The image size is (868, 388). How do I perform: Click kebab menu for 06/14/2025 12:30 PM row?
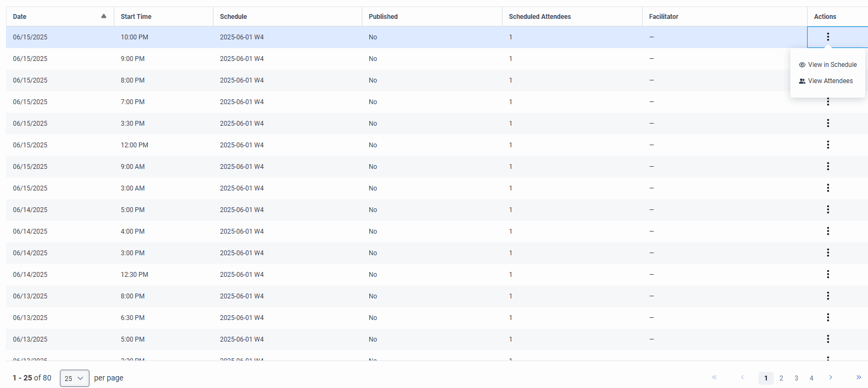coord(828,275)
